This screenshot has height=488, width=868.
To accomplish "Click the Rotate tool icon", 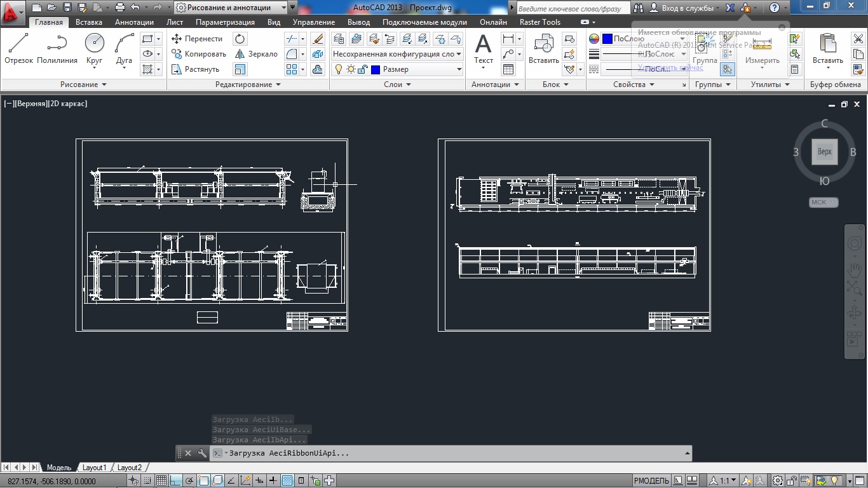I will click(x=240, y=39).
